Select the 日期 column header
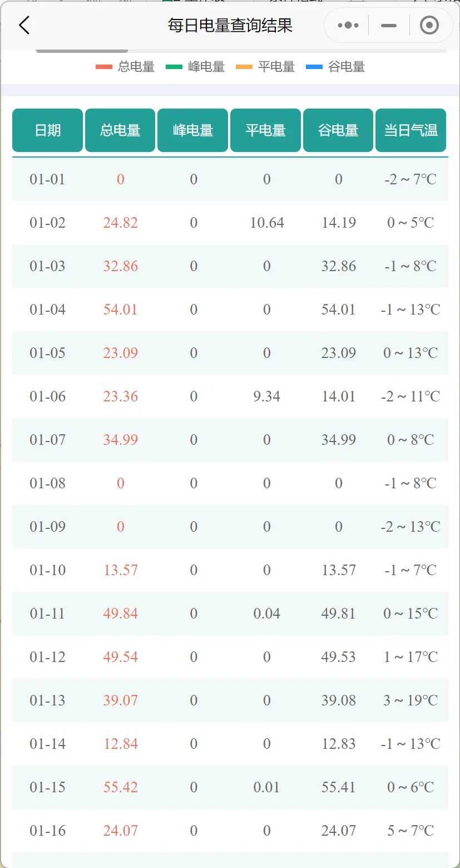This screenshot has height=868, width=460. point(48,130)
